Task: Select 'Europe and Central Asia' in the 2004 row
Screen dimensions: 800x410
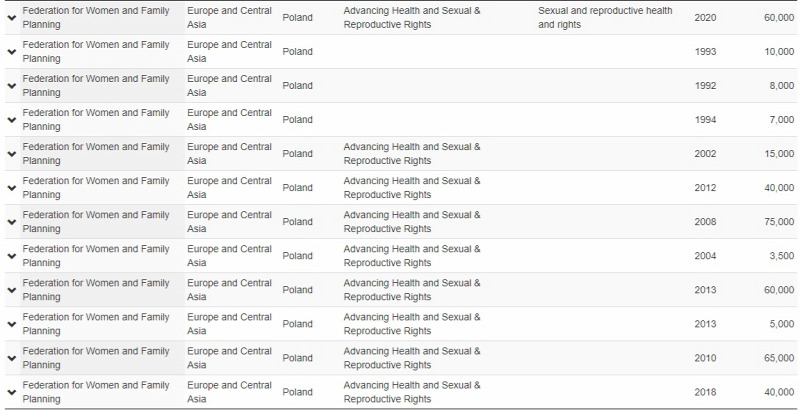Action: click(229, 256)
